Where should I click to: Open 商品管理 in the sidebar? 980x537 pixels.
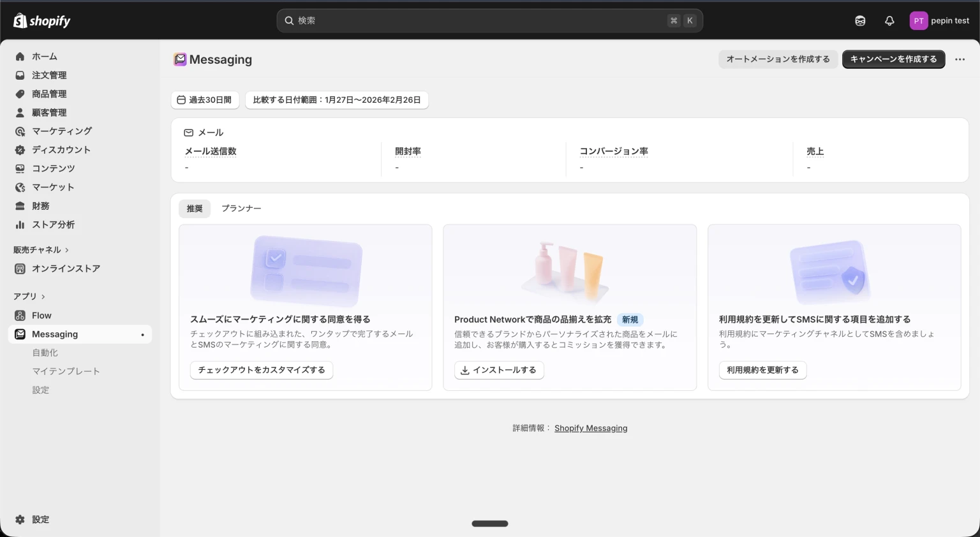pyautogui.click(x=50, y=94)
